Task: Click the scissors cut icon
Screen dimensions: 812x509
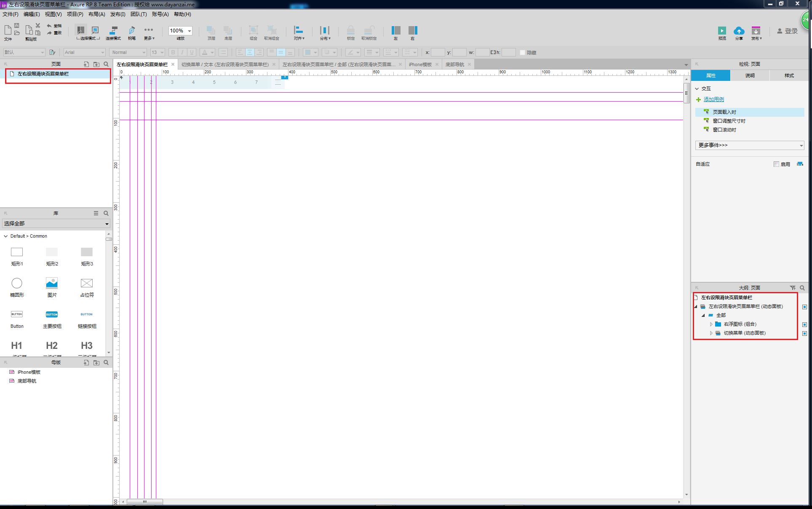Action: click(38, 26)
